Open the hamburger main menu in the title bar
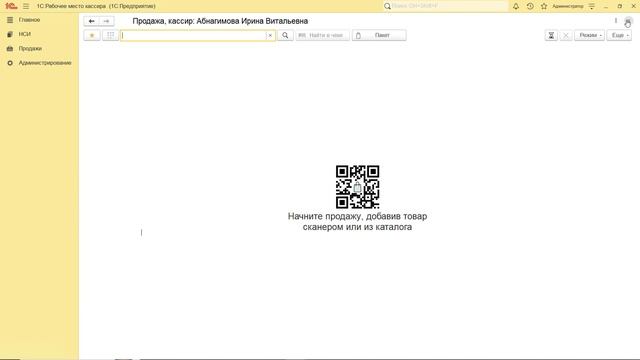The height and width of the screenshot is (360, 640). [26, 6]
